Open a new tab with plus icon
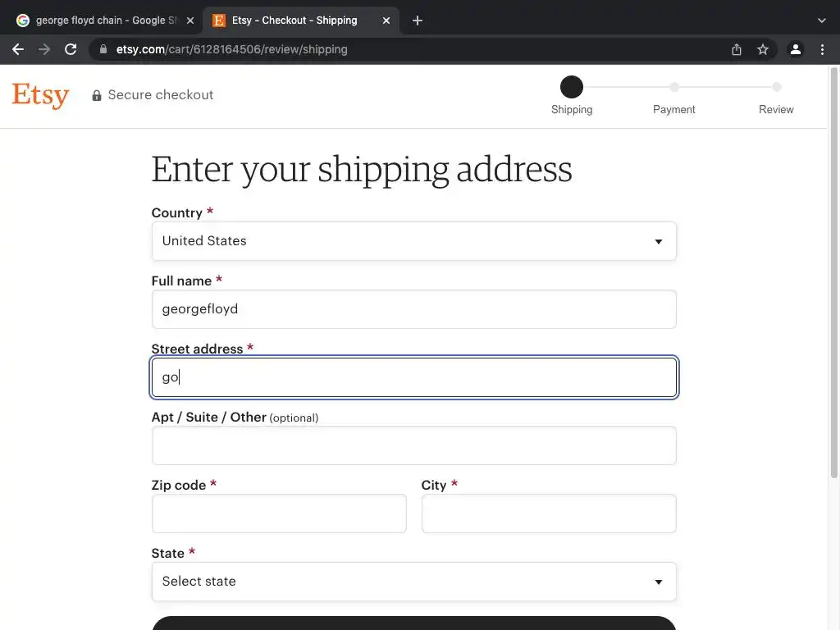The image size is (840, 630). pyautogui.click(x=418, y=21)
